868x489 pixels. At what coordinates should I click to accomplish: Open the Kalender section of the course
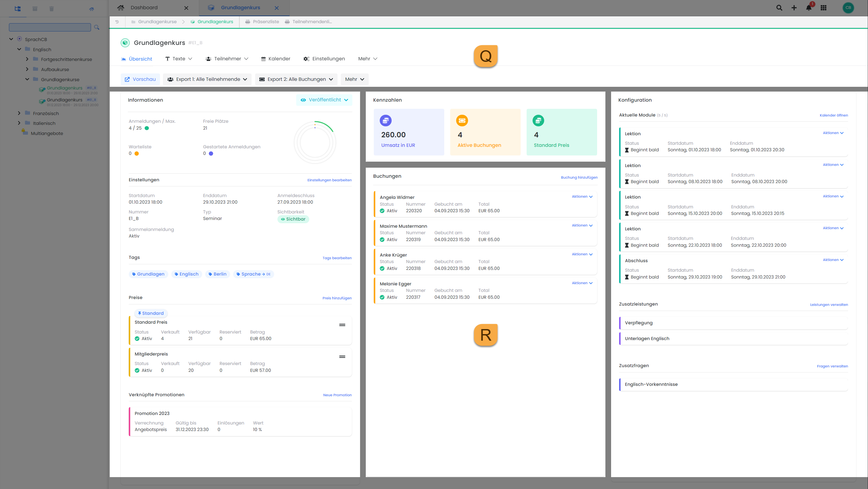pos(276,59)
